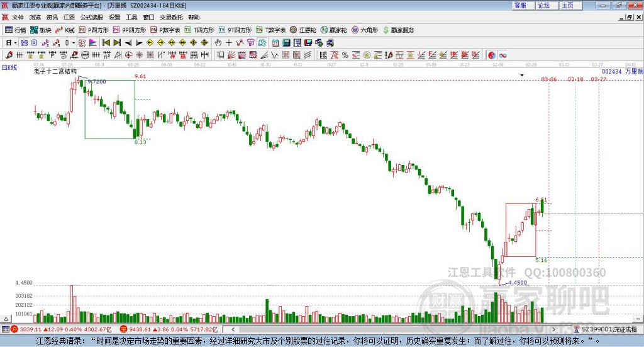This screenshot has height=347, width=644.
Task: Click the 03-18 date marker
Action: tap(575, 79)
